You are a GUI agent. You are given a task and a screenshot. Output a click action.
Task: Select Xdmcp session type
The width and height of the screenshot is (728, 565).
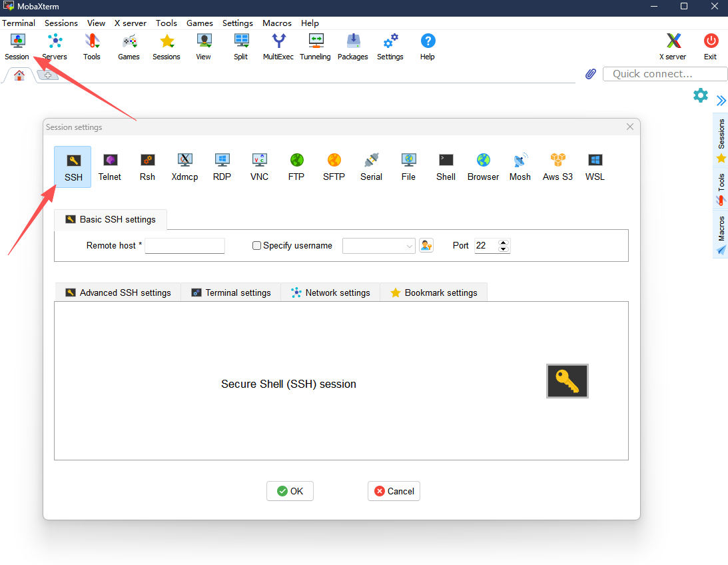tap(184, 167)
